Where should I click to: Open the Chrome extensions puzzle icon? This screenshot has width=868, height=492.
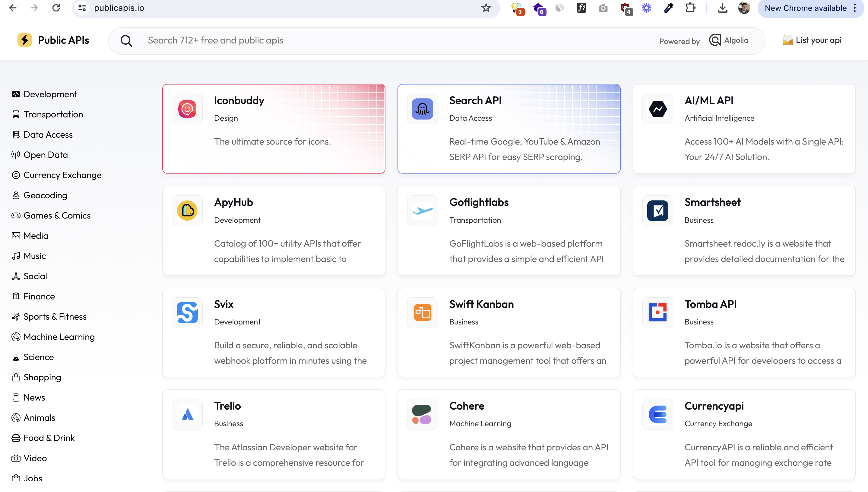point(690,8)
